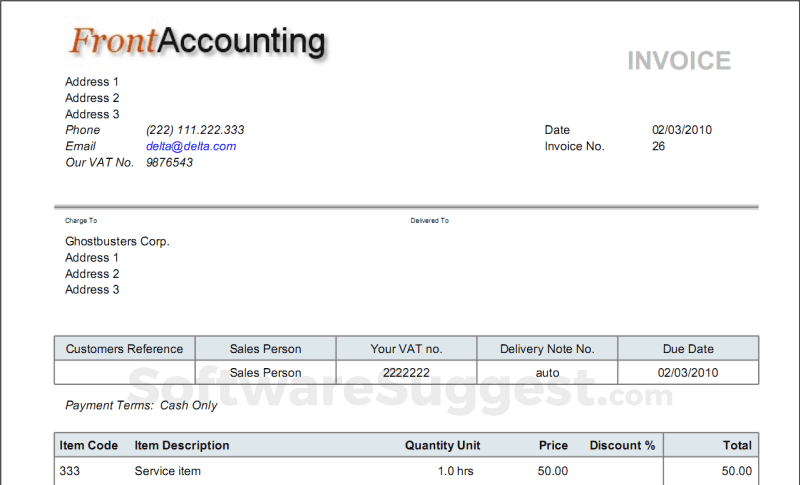The width and height of the screenshot is (800, 485).
Task: Select the VAT value 2222222
Action: (406, 373)
